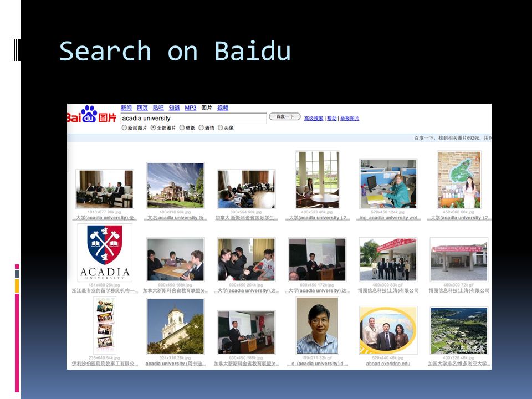This screenshot has width=532, height=399.
Task: Open the Acadia University crest thumbnail
Action: pos(105,253)
